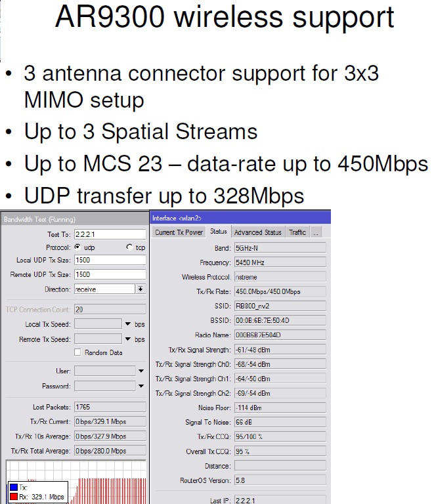Expand the User field arrow
This screenshot has height=504, width=434.
(141, 371)
